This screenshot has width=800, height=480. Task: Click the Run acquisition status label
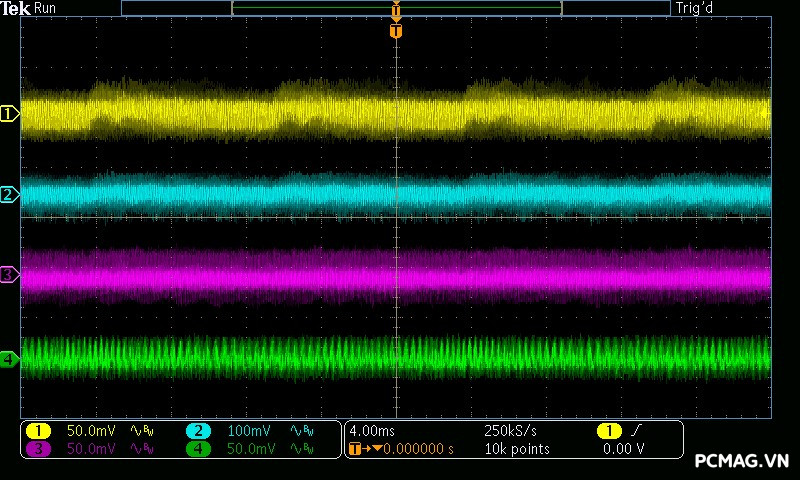coord(45,8)
